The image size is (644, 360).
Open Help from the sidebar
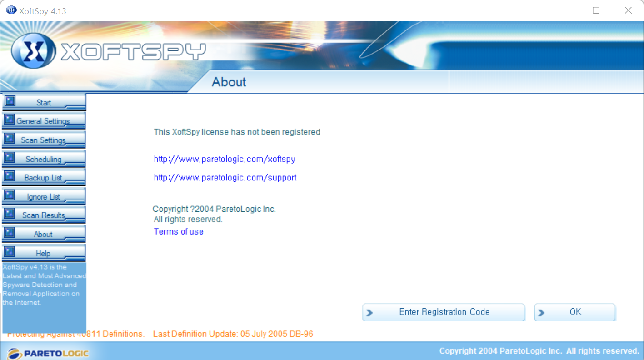click(44, 253)
